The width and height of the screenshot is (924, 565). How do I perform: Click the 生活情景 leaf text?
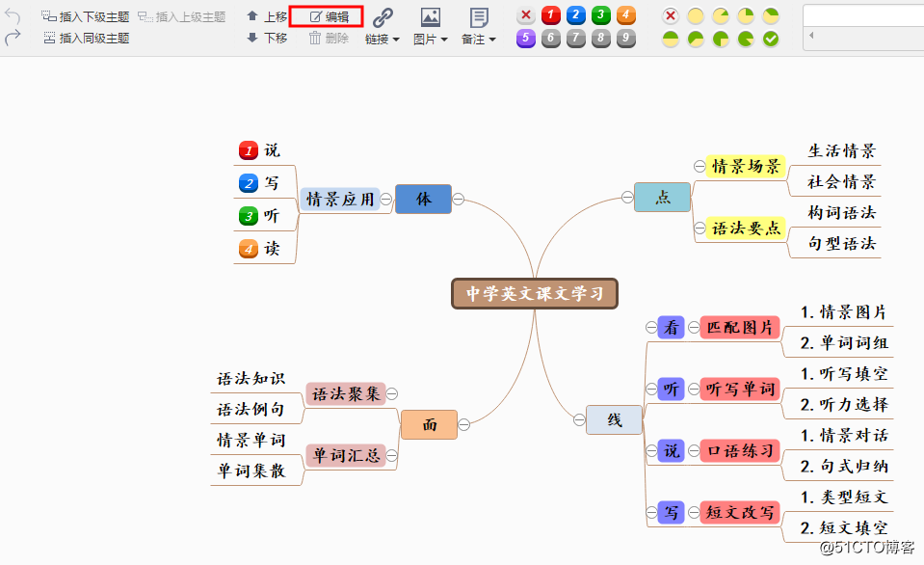tap(841, 151)
